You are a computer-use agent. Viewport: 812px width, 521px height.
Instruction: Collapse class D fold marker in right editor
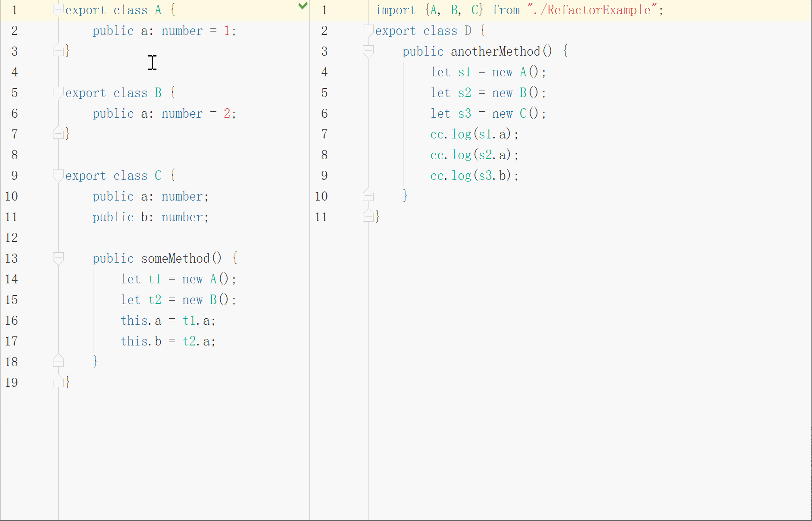[368, 31]
